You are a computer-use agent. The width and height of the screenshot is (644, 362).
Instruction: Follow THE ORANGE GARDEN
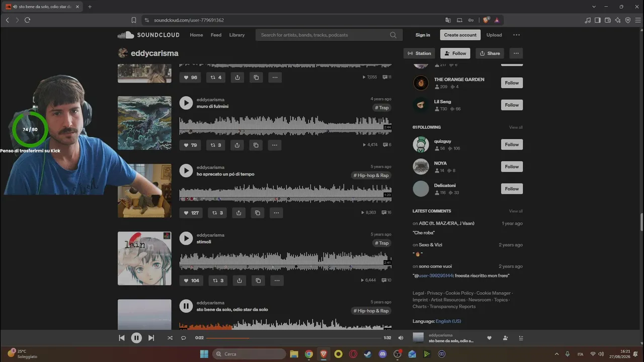point(512,83)
